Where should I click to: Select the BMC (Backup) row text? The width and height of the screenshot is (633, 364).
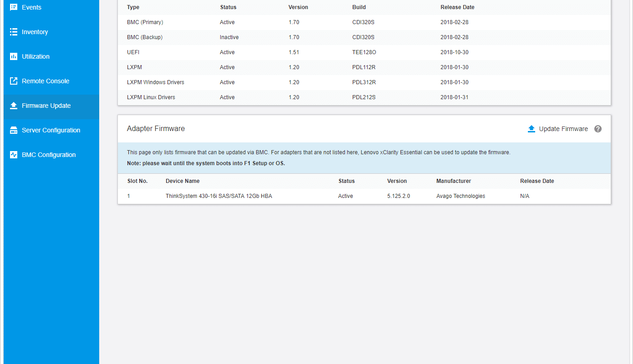click(x=145, y=37)
